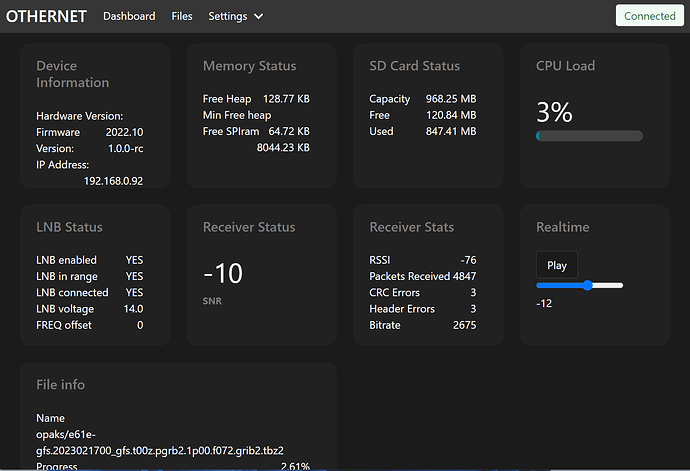Viewport: 690px width, 471px height.
Task: Click the FREQ offset value 0
Action: click(x=140, y=325)
